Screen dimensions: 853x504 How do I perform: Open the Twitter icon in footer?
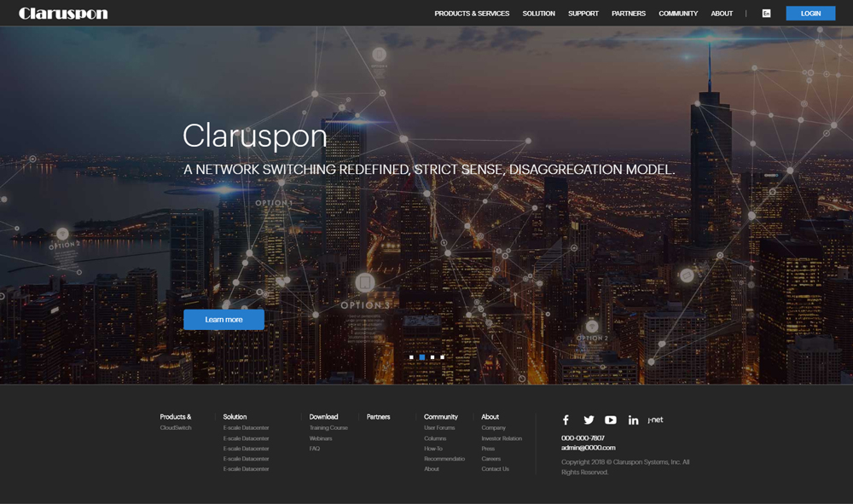coord(589,420)
